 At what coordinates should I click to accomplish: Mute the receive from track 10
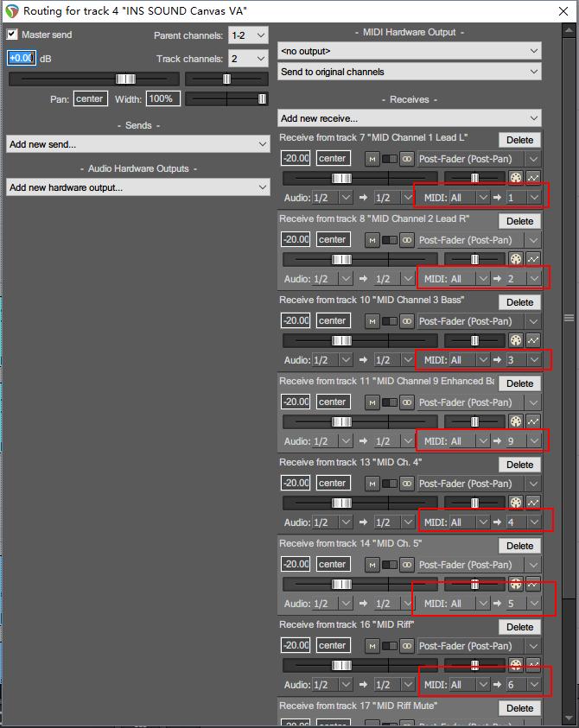click(372, 321)
